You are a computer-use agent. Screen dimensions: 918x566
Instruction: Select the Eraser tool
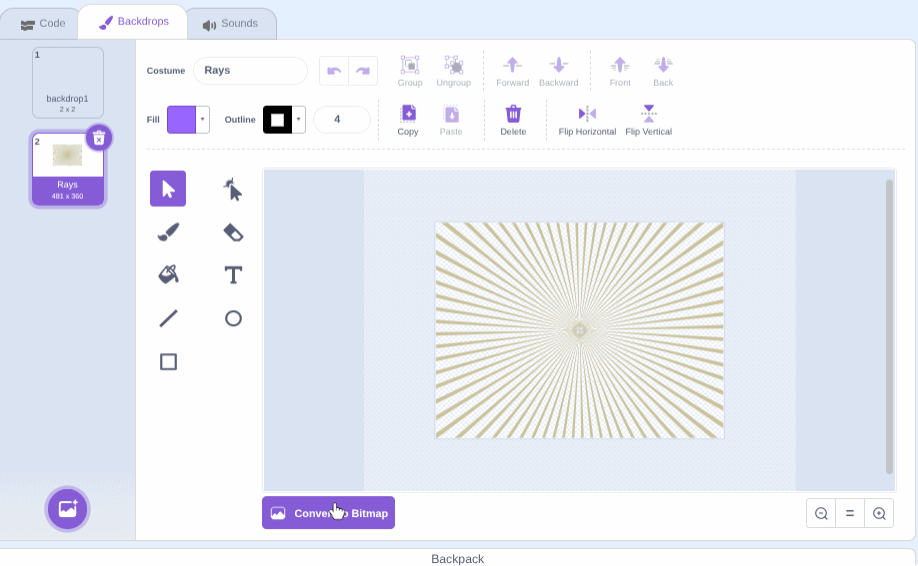tap(233, 232)
